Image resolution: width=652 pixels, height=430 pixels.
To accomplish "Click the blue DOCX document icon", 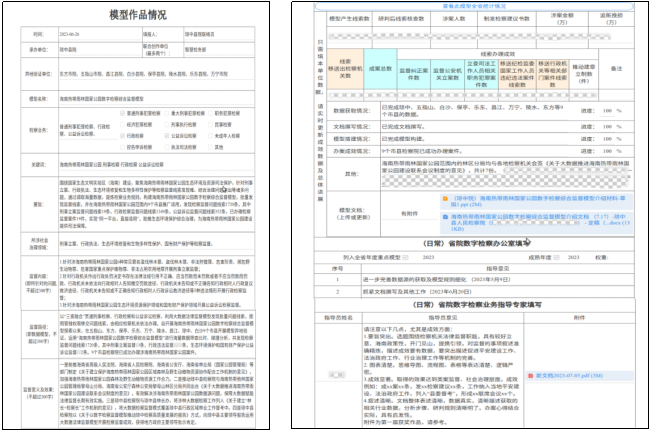I will tap(445, 217).
